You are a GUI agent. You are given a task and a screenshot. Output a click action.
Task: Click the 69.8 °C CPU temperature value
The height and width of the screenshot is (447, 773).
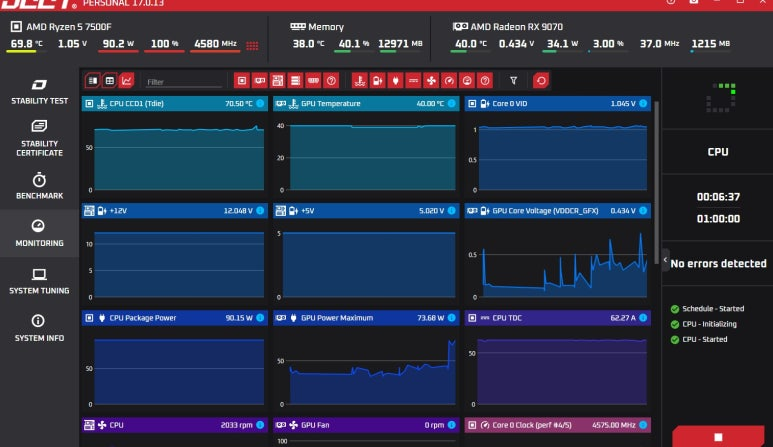[27, 43]
